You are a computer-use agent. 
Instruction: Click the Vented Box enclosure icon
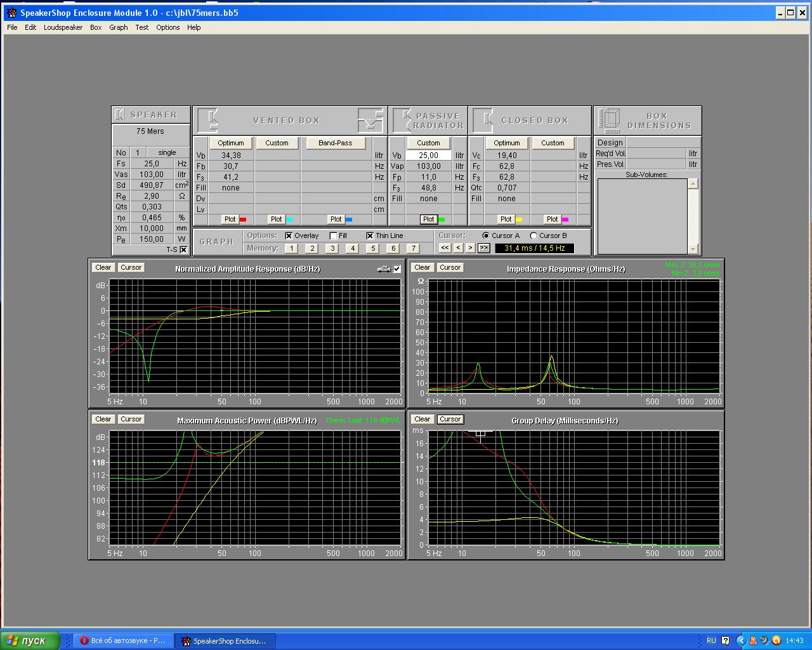click(208, 120)
